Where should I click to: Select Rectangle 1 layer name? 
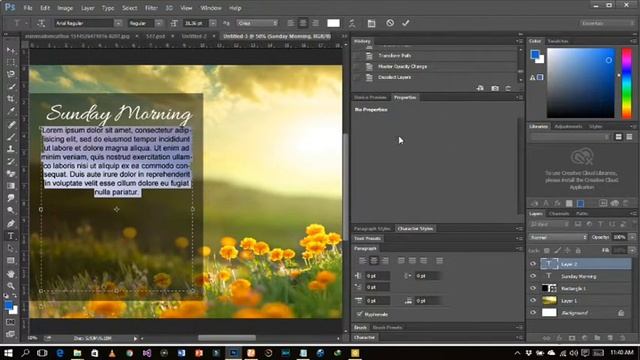[573, 289]
